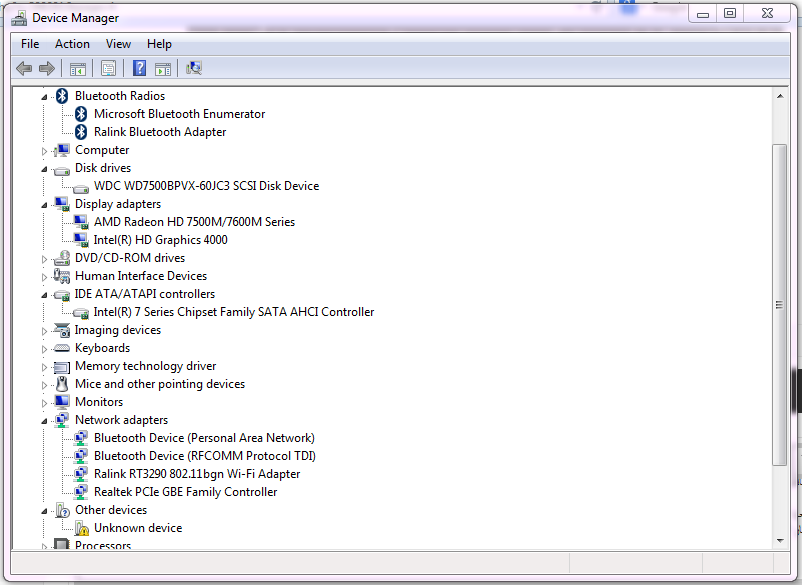Click the WDC WD7500BPVX disk device icon
The height and width of the screenshot is (585, 802).
81,188
